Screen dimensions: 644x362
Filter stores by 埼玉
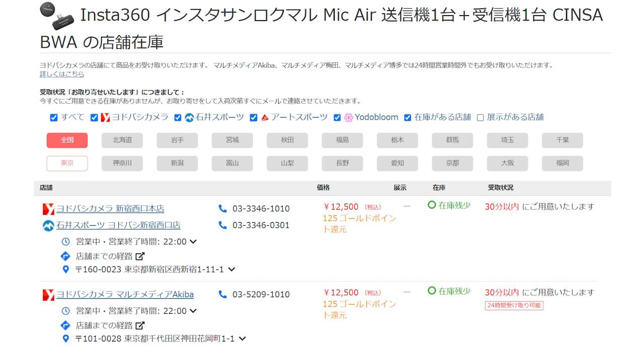pos(508,140)
